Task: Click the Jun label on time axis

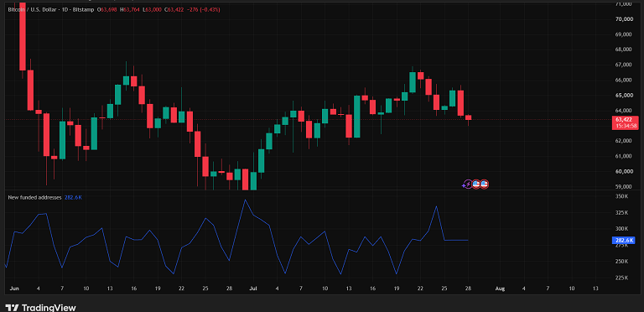Action: click(x=14, y=289)
